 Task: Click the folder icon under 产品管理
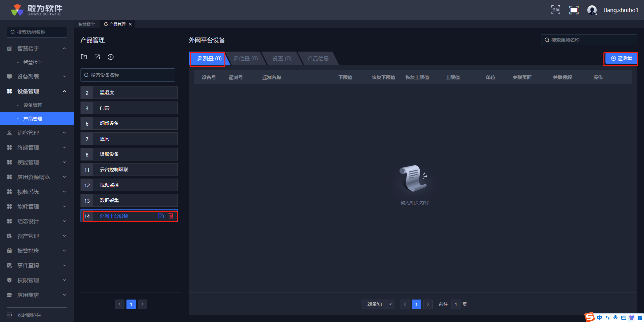pyautogui.click(x=84, y=57)
